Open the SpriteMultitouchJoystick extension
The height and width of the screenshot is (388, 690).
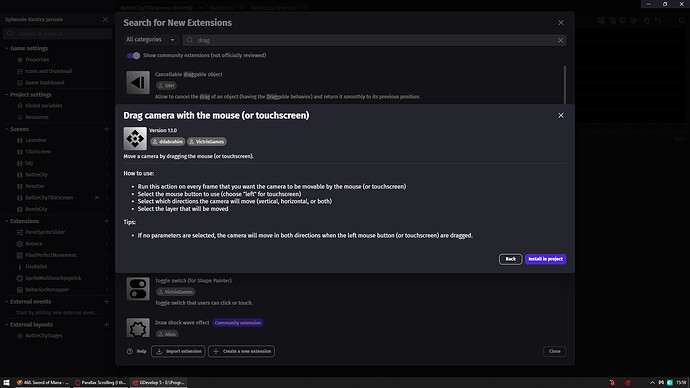point(53,278)
